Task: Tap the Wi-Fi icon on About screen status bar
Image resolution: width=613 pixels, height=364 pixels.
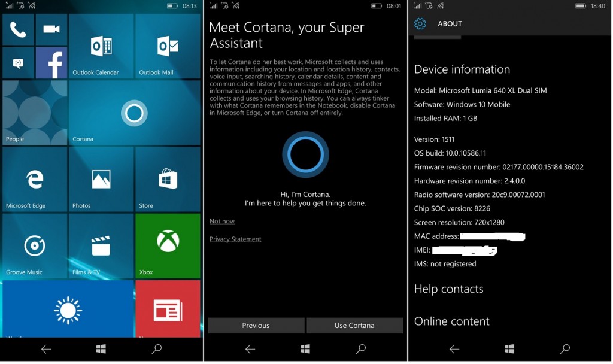Action: 441,5
